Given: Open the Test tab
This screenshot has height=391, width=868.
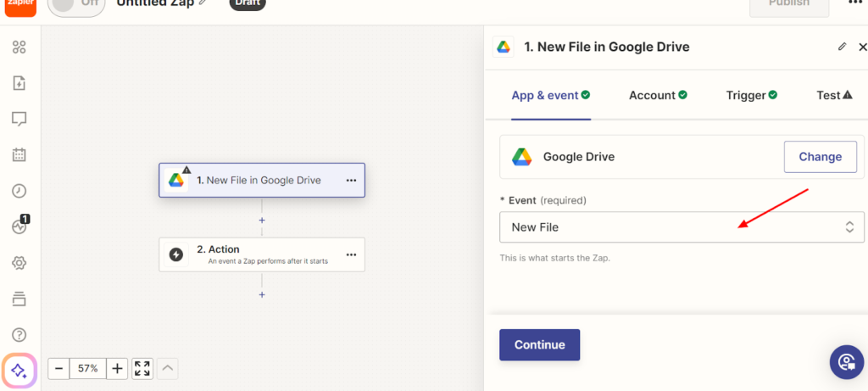Looking at the screenshot, I should coord(833,95).
